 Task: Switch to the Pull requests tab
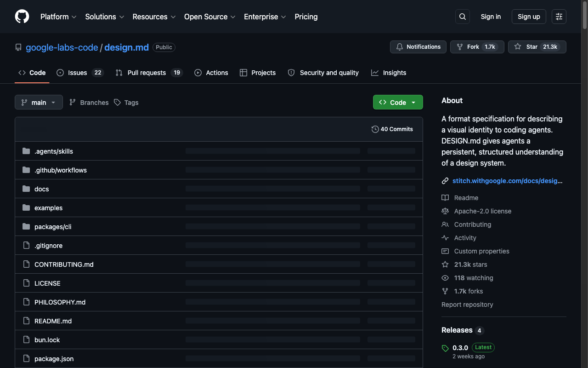149,73
